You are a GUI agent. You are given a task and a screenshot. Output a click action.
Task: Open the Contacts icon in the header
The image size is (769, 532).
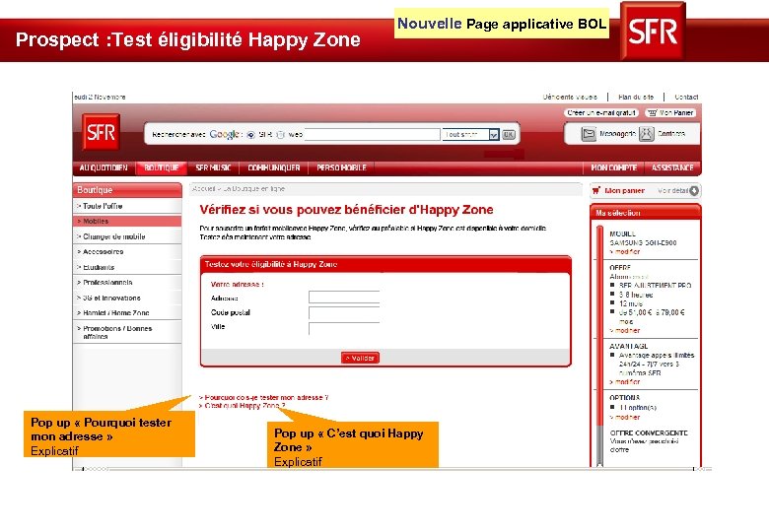pos(647,134)
